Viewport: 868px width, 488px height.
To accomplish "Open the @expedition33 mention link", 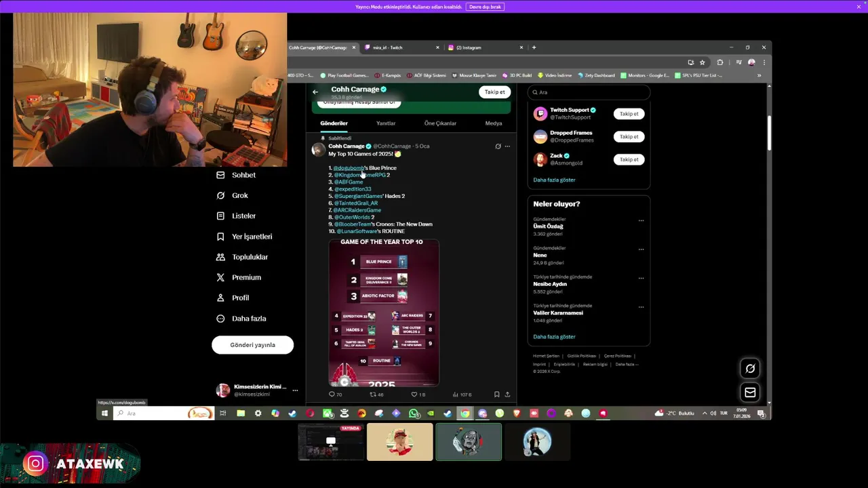I will click(353, 189).
